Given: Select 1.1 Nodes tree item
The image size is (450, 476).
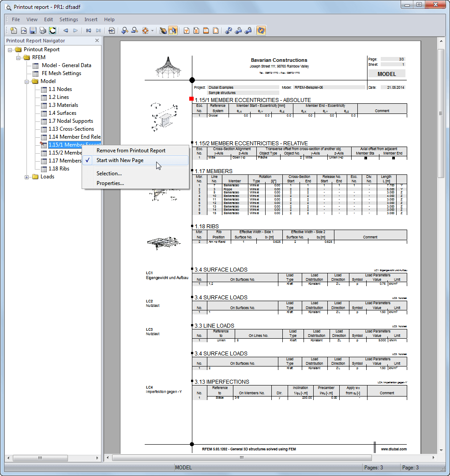Looking at the screenshot, I should click(x=60, y=89).
